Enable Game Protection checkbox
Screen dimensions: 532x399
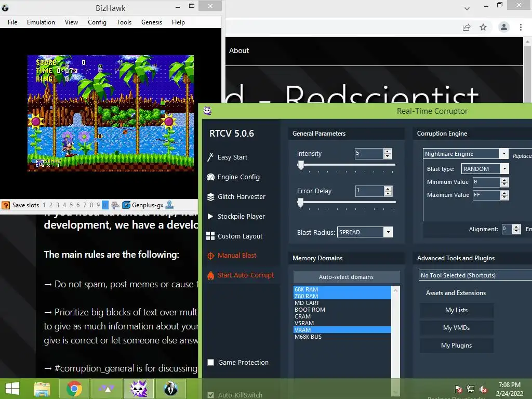211,362
